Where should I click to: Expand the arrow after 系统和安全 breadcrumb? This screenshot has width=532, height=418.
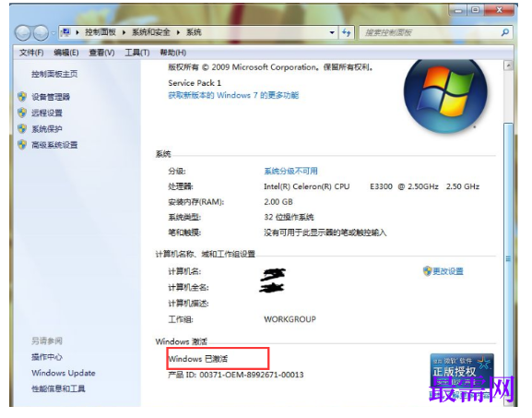click(x=178, y=32)
